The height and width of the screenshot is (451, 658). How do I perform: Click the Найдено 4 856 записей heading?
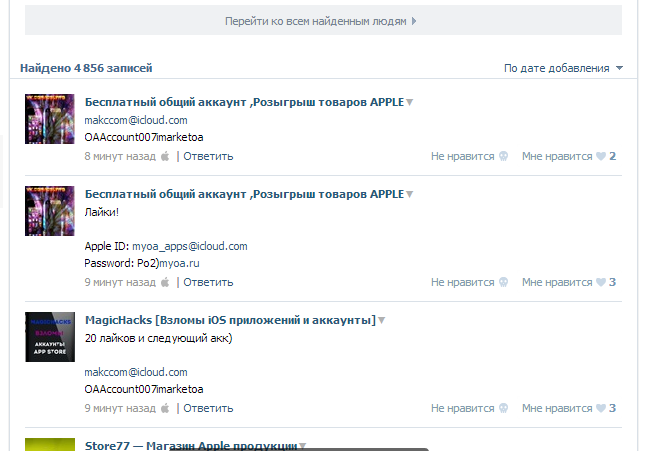coord(86,68)
